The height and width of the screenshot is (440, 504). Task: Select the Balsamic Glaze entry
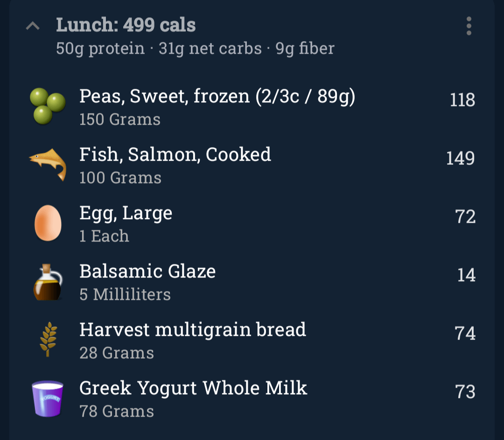coord(147,271)
